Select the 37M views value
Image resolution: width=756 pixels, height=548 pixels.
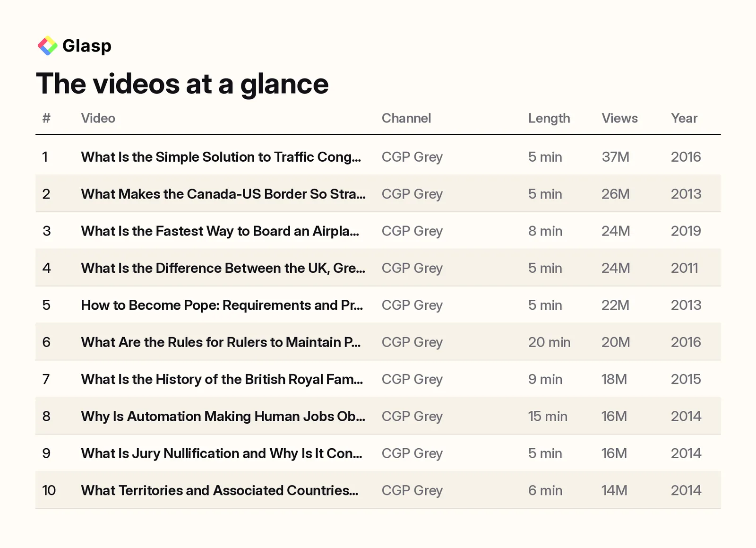coord(615,157)
